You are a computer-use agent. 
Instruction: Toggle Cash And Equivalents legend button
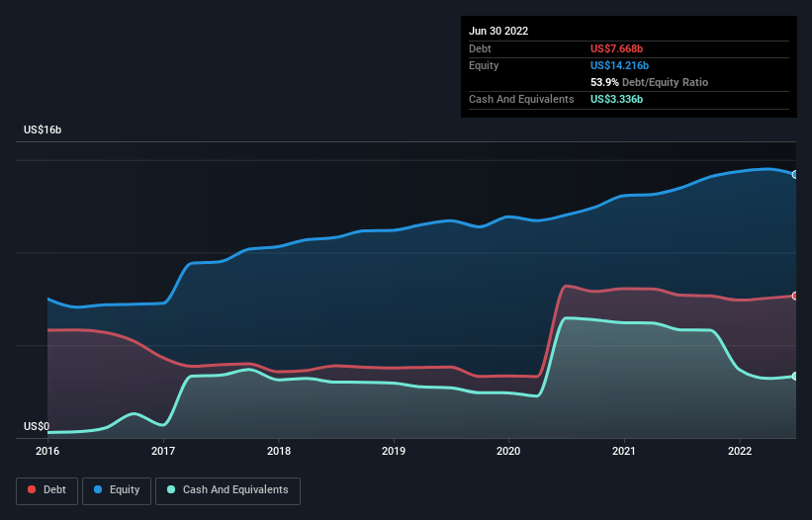(227, 490)
